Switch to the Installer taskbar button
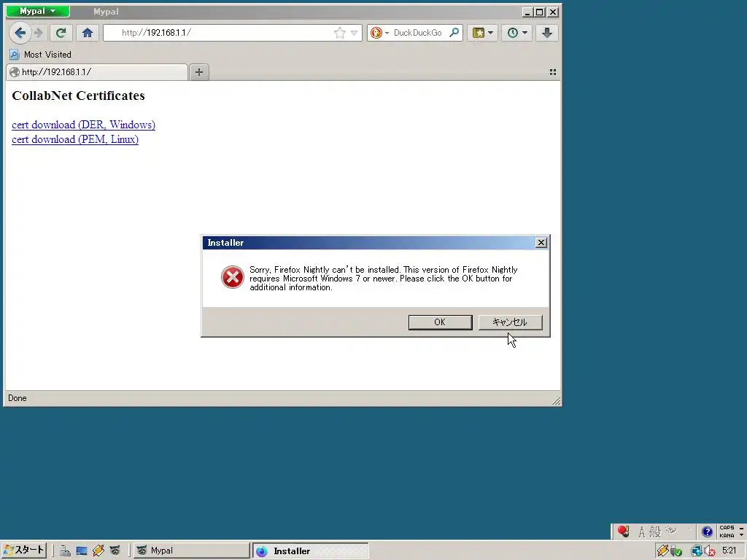 click(311, 551)
